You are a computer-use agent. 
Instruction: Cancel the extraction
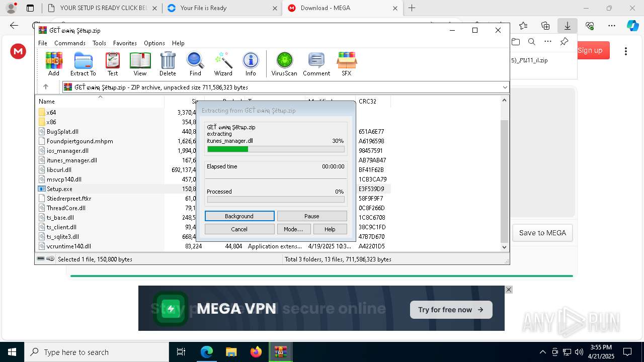coord(239,229)
